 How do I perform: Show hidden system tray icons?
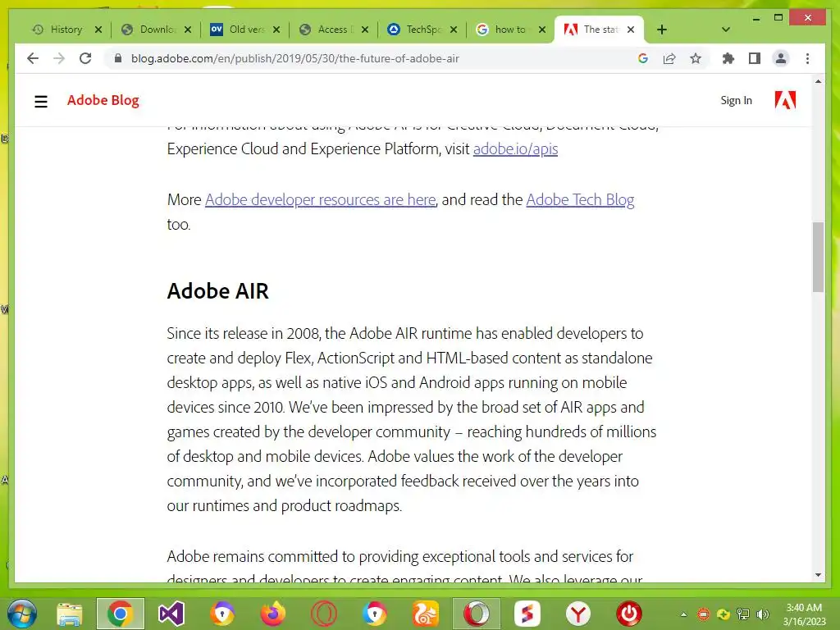click(x=683, y=614)
